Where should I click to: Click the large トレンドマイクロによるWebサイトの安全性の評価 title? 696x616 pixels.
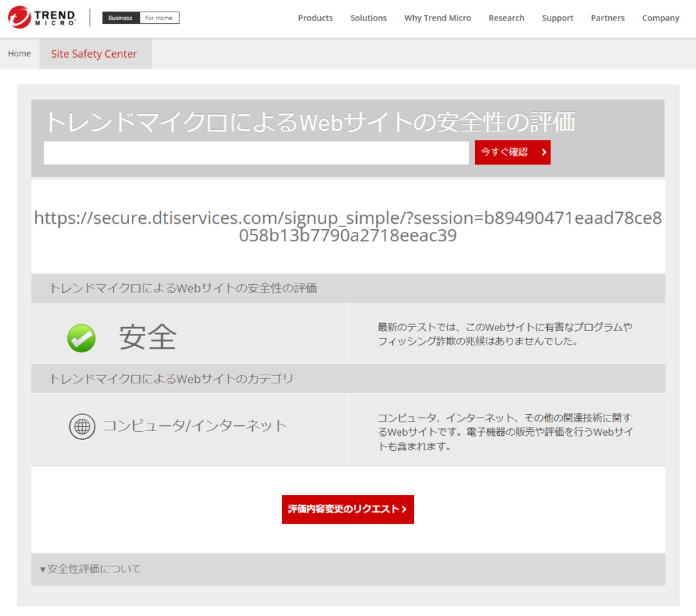coord(311,122)
